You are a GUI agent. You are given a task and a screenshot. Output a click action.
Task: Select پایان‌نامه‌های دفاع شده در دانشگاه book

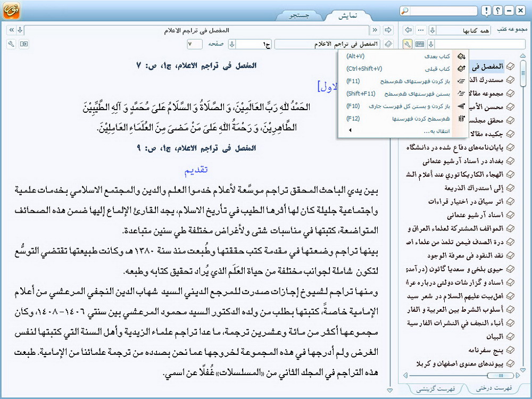(x=455, y=147)
